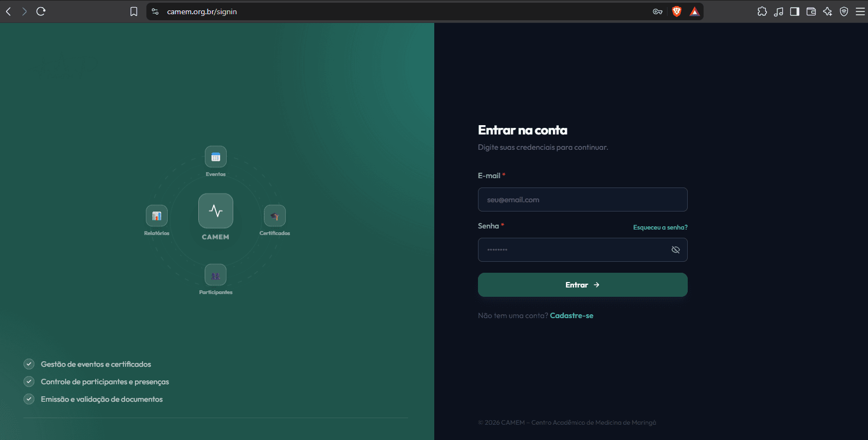The height and width of the screenshot is (440, 868).
Task: Click 'Digite suas credenciais para continuar.' text
Action: (543, 147)
